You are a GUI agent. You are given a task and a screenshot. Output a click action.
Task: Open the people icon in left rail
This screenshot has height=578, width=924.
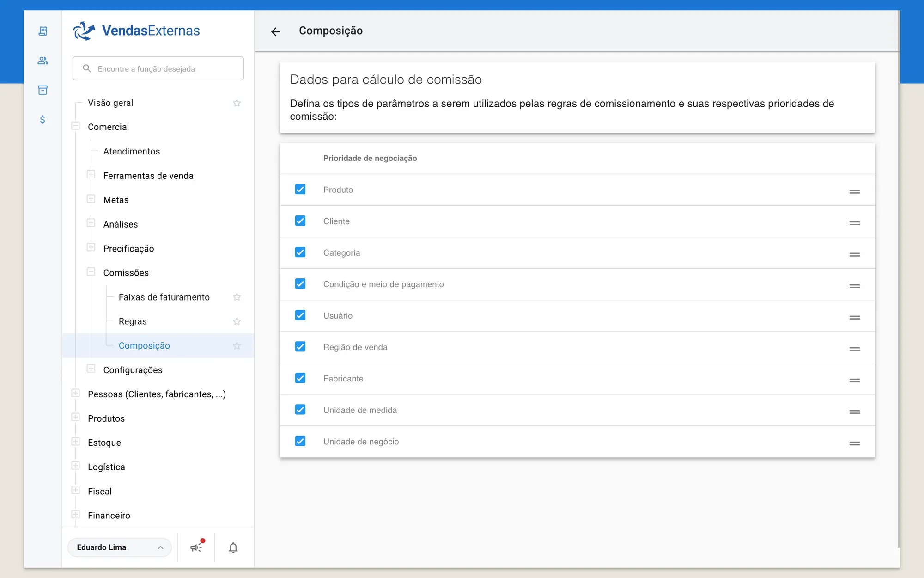coord(43,61)
